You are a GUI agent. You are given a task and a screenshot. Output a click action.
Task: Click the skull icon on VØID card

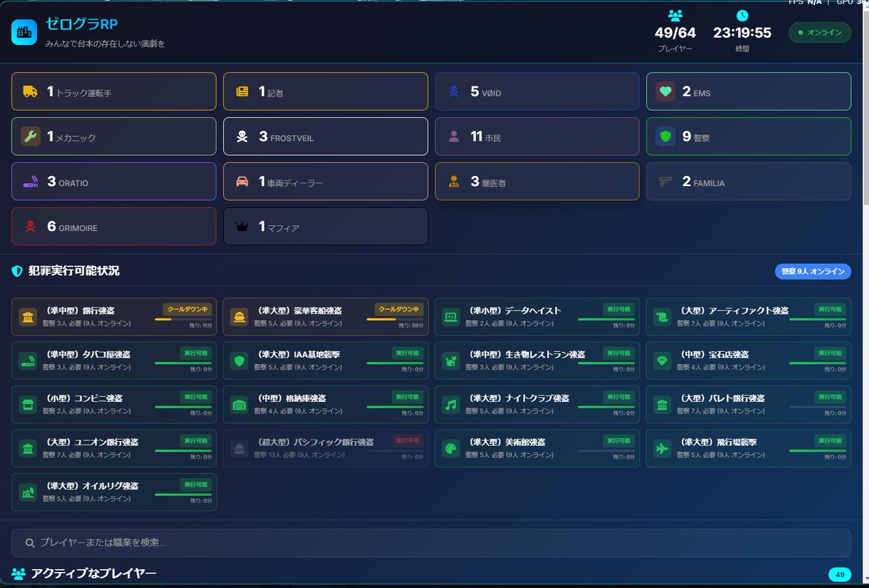pyautogui.click(x=453, y=91)
